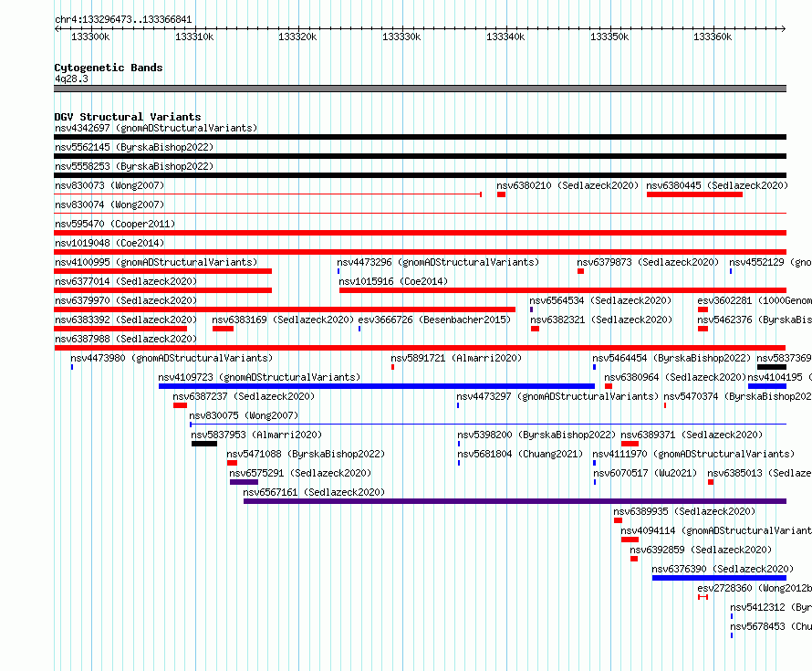Open nsv5462376 ByrskaBishop variant label
This screenshot has width=812, height=671.
[755, 320]
